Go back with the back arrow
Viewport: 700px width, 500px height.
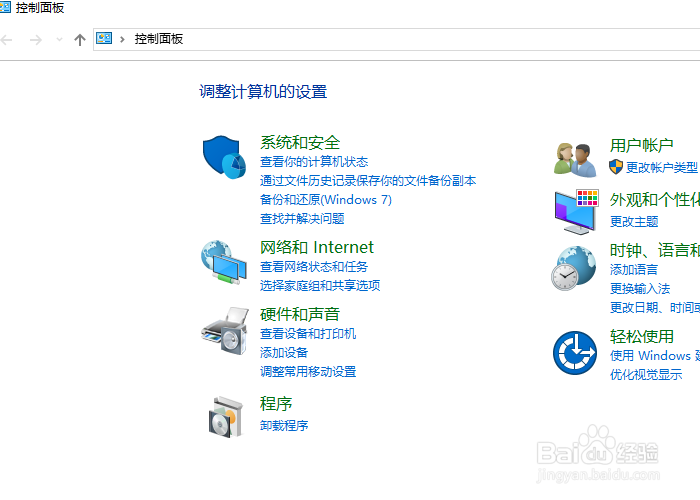(6, 40)
